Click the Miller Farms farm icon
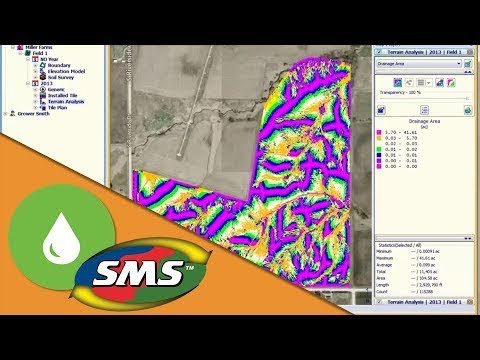This screenshot has height=360, width=480. [20, 47]
